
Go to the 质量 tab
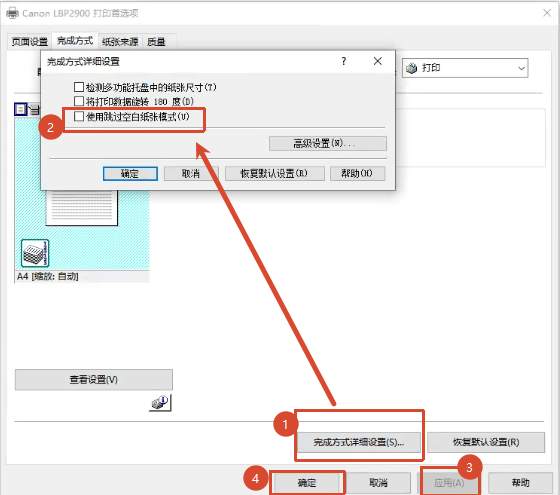(156, 42)
